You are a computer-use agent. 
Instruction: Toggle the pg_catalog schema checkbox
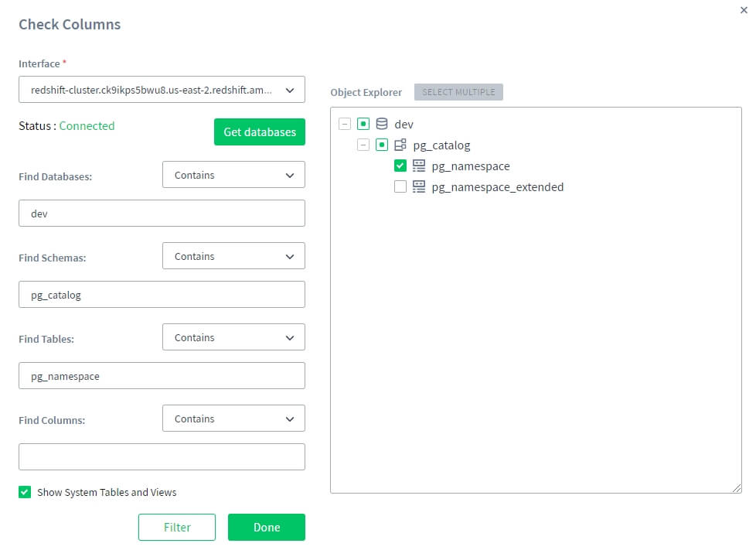(382, 145)
